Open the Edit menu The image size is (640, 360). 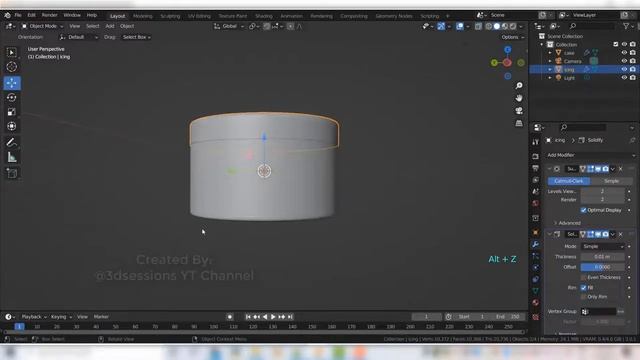31,15
